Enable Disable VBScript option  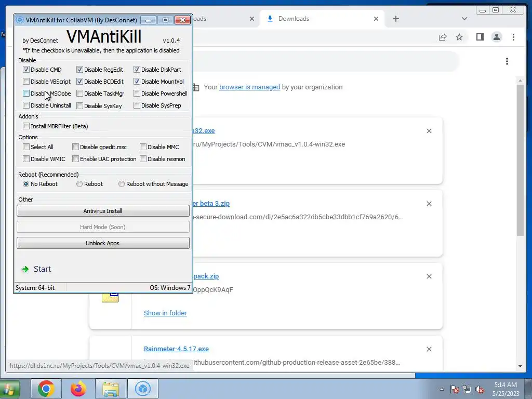26,82
